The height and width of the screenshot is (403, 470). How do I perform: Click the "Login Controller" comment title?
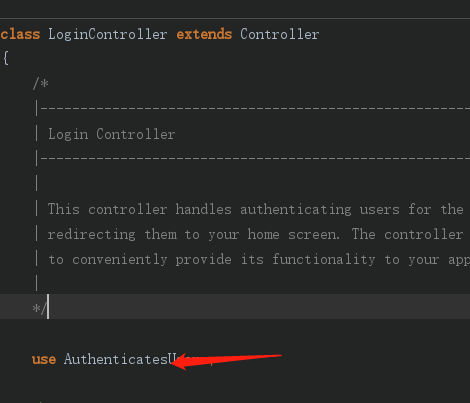pyautogui.click(x=112, y=134)
